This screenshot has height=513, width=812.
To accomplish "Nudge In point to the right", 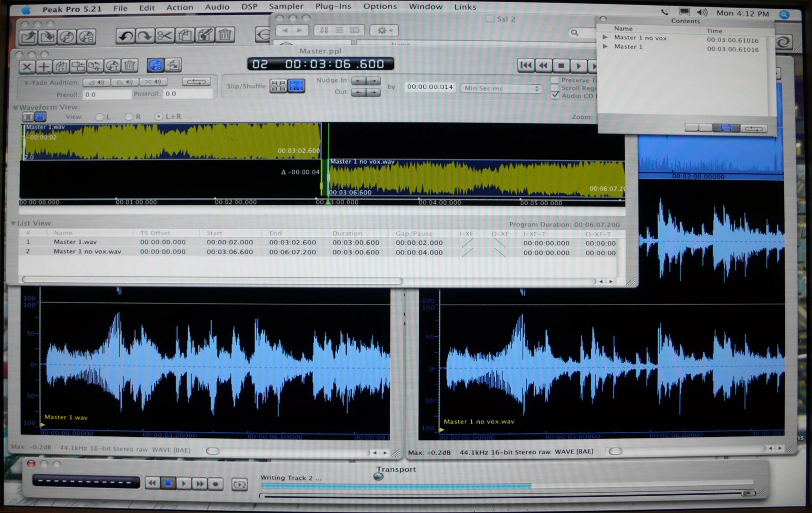I will pyautogui.click(x=374, y=81).
